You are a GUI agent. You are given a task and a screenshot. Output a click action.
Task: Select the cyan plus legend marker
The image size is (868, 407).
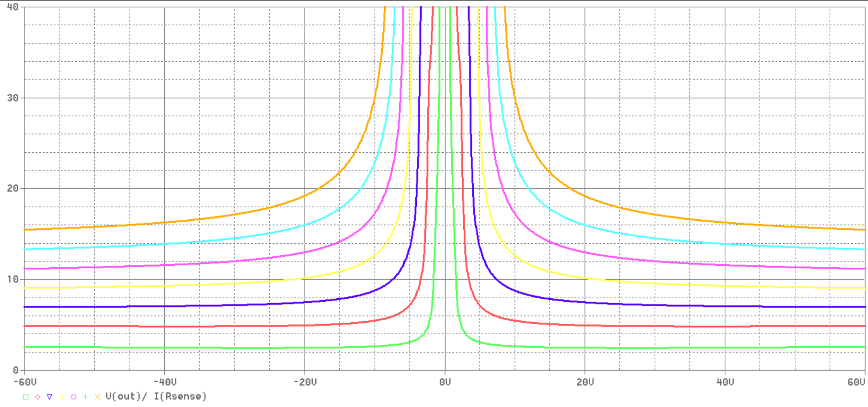[x=86, y=396]
